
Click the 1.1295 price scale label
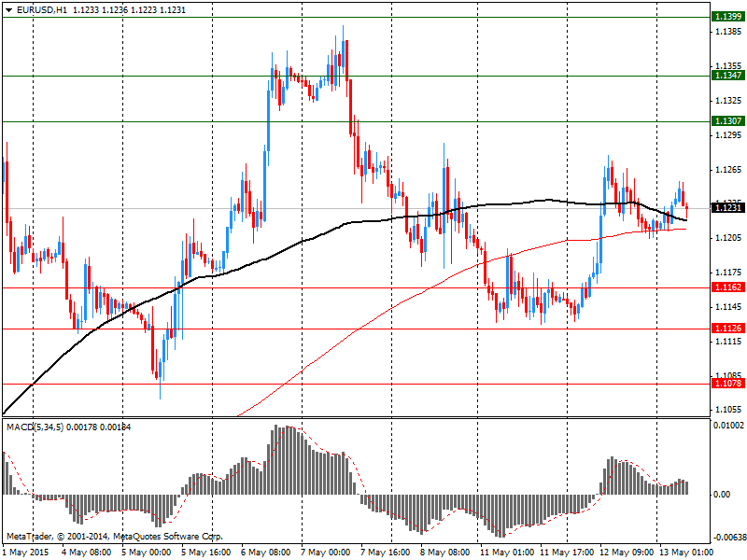728,135
